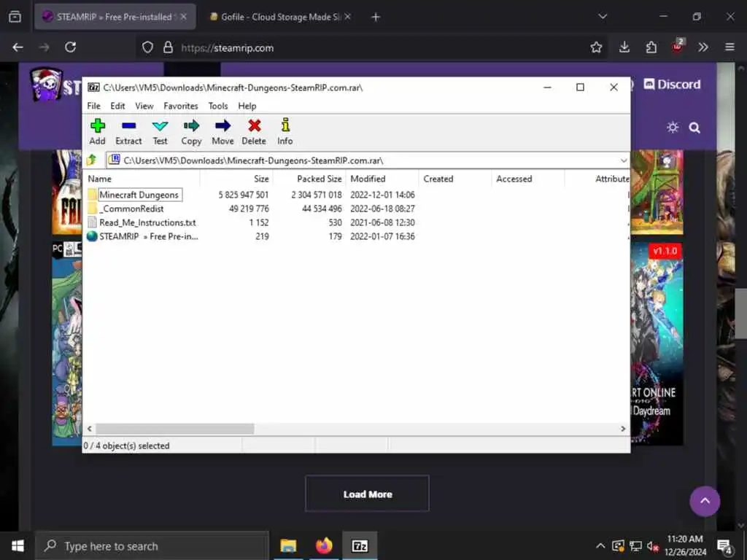747x560 pixels.
Task: Open the Favorites menu
Action: (x=181, y=106)
